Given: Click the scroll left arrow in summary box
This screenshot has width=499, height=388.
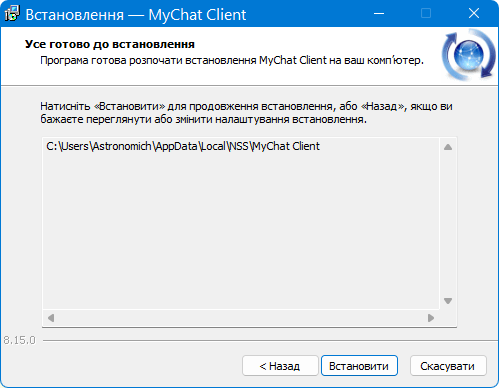Looking at the screenshot, I should (x=51, y=318).
